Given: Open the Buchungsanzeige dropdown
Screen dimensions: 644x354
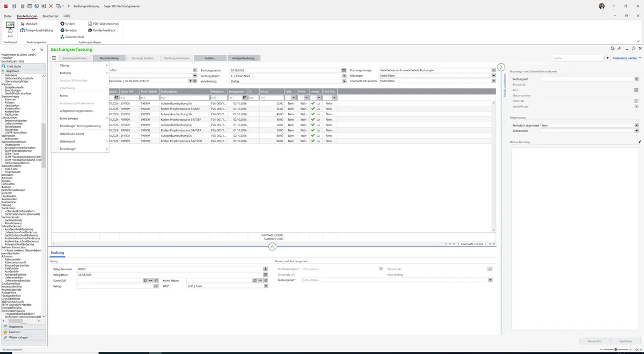Looking at the screenshot, I should click(x=493, y=70).
